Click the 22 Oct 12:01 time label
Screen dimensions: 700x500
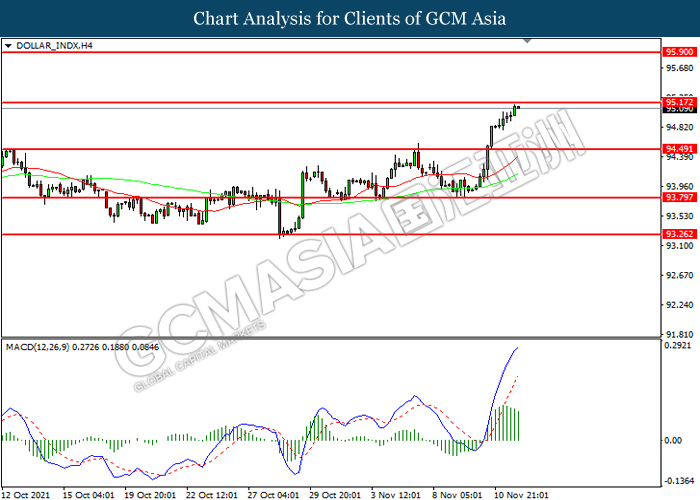pyautogui.click(x=212, y=495)
